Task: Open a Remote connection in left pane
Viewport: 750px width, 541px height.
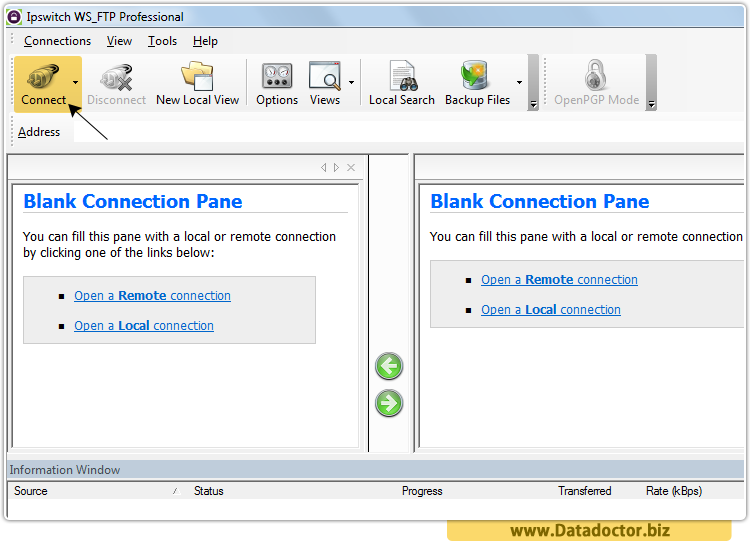Action: 152,296
